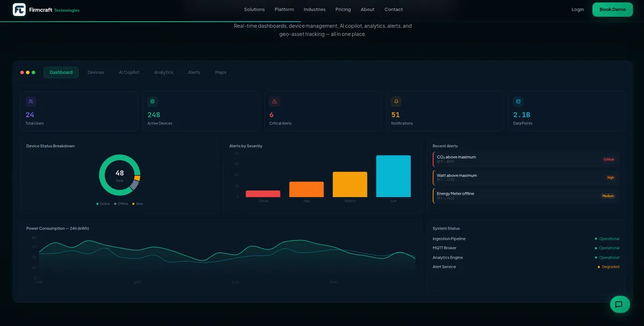Click the 248 Active Devices value
Image resolution: width=644 pixels, height=326 pixels.
154,115
